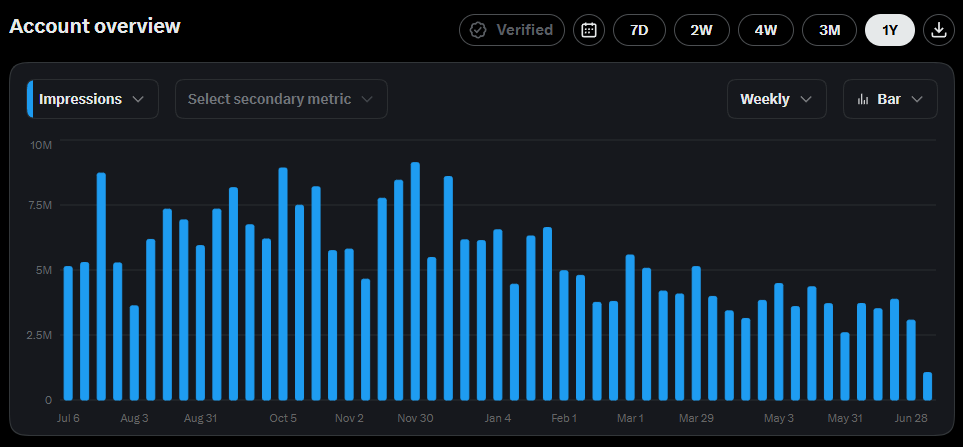Click the Jul 6 axis label
963x447 pixels.
coord(68,418)
